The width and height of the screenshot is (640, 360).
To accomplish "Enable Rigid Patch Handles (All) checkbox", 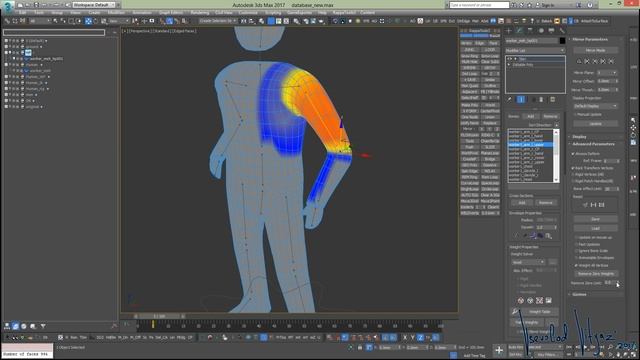I will tap(573, 181).
